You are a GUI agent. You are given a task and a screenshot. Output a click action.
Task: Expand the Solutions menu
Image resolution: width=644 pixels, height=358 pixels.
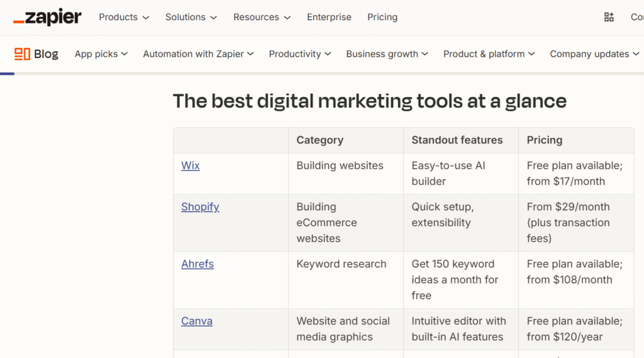(x=191, y=17)
